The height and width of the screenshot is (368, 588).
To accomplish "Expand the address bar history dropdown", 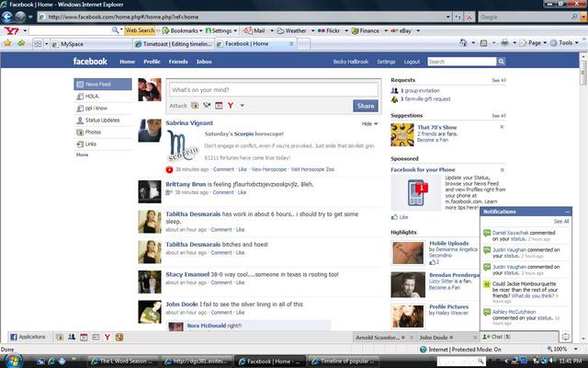I will tap(448, 17).
